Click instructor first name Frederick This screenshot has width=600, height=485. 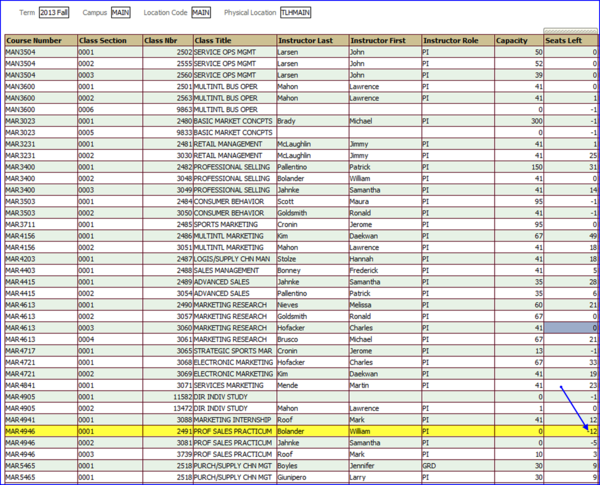tap(364, 271)
